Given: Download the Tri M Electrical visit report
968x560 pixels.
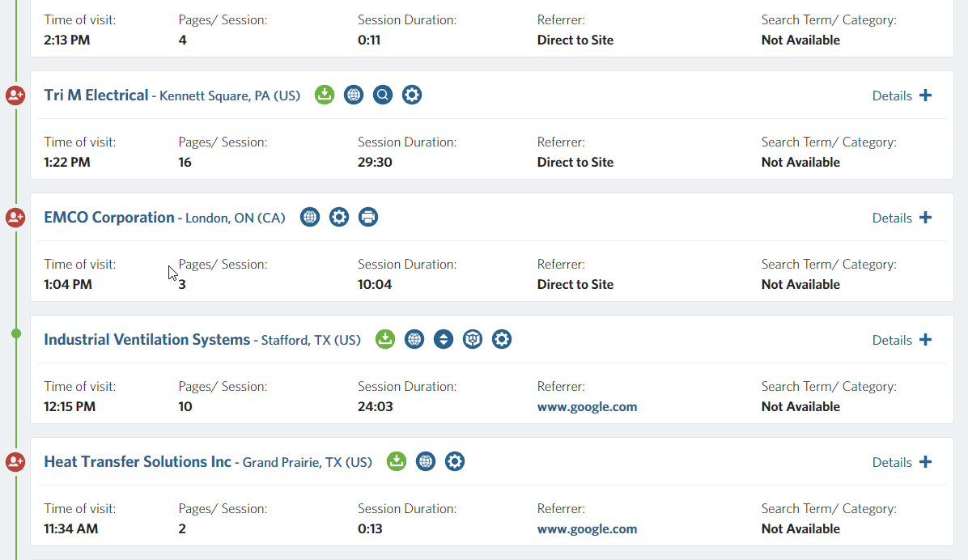Looking at the screenshot, I should tap(325, 95).
